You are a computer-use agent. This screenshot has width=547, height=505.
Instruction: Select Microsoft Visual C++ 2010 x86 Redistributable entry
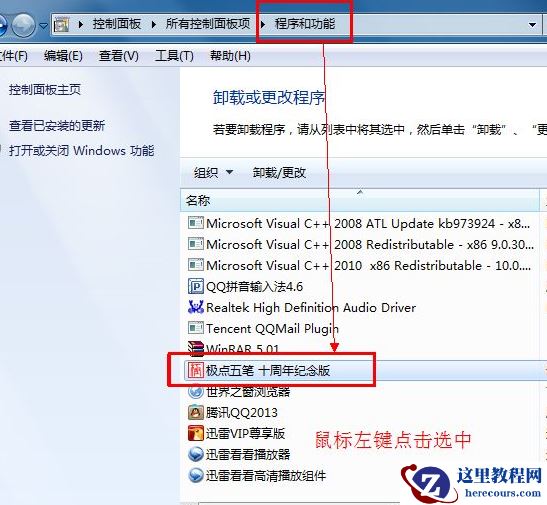point(368,265)
